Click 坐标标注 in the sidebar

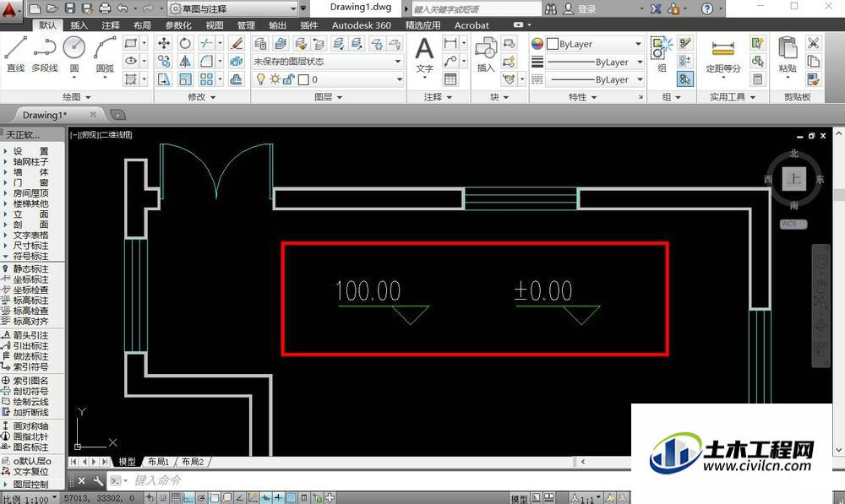click(x=30, y=279)
